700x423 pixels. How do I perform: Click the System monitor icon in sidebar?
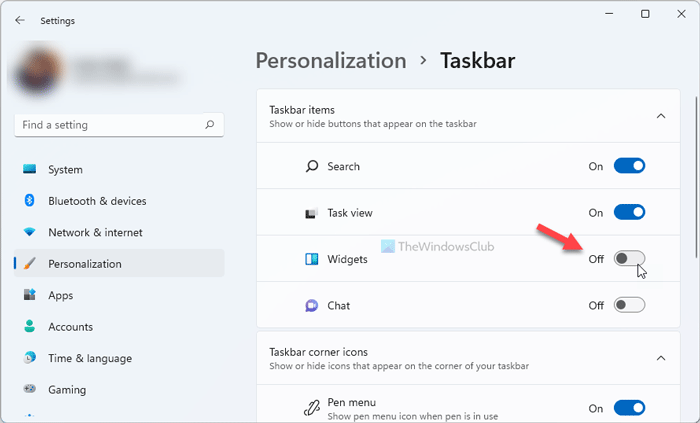point(29,170)
